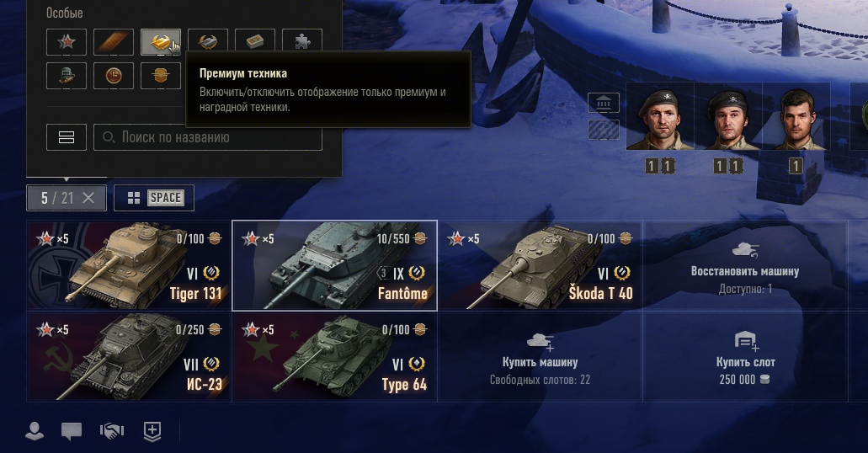Toggle the premium vehicles filter
868x453 pixels.
161,42
